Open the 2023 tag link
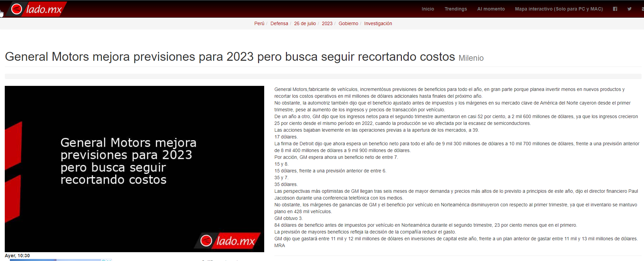 coord(327,23)
